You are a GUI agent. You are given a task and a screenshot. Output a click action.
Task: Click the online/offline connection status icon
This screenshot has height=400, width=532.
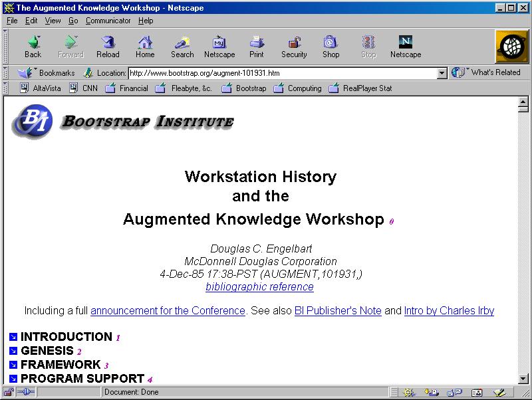tap(26, 392)
